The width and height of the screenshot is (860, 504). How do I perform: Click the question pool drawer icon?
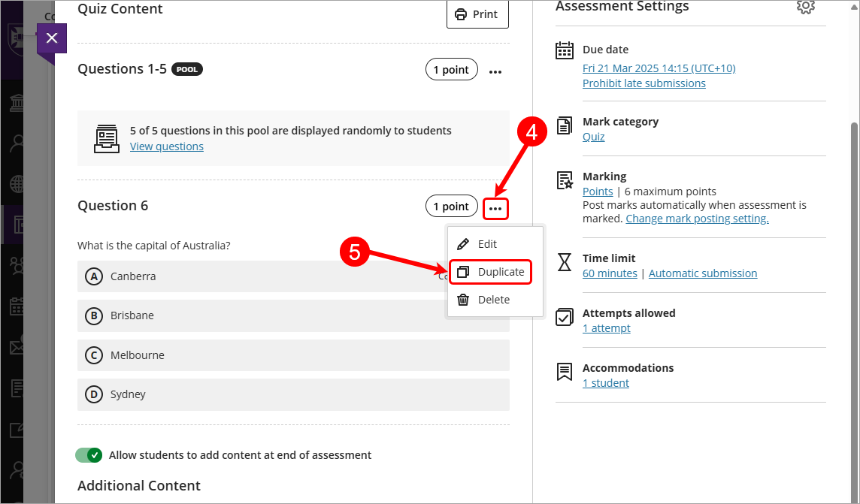[107, 139]
